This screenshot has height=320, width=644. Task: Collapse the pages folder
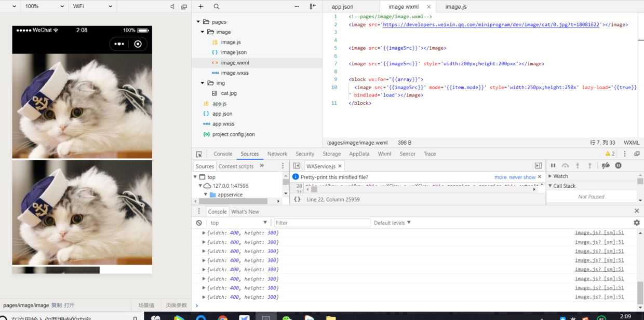tap(198, 22)
